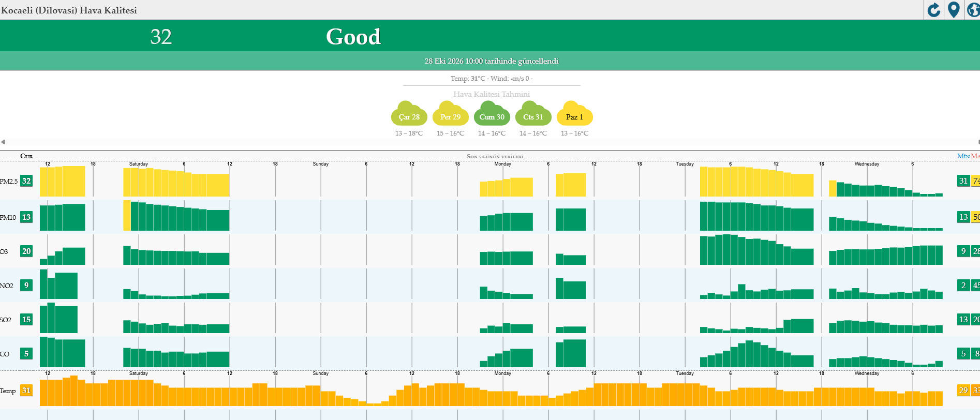980x420 pixels.
Task: Click the 28 Eki 2026 update timestamp
Action: point(492,61)
